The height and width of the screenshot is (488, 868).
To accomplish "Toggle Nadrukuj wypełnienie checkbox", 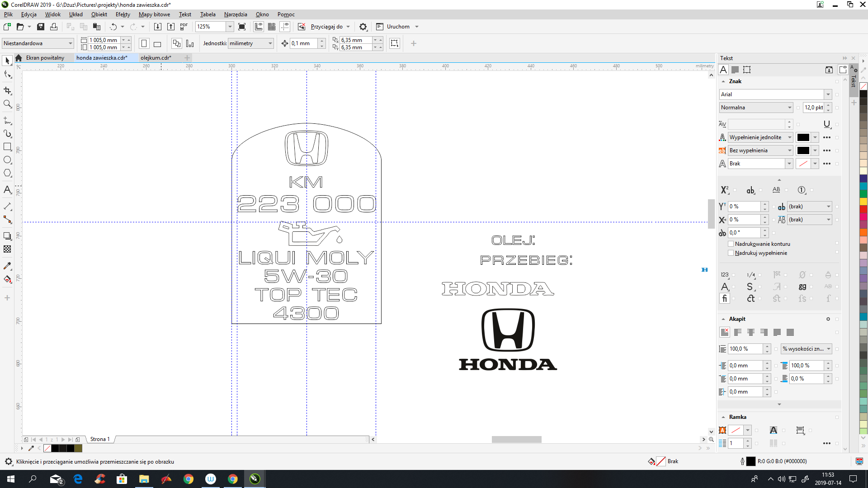I will pyautogui.click(x=731, y=253).
